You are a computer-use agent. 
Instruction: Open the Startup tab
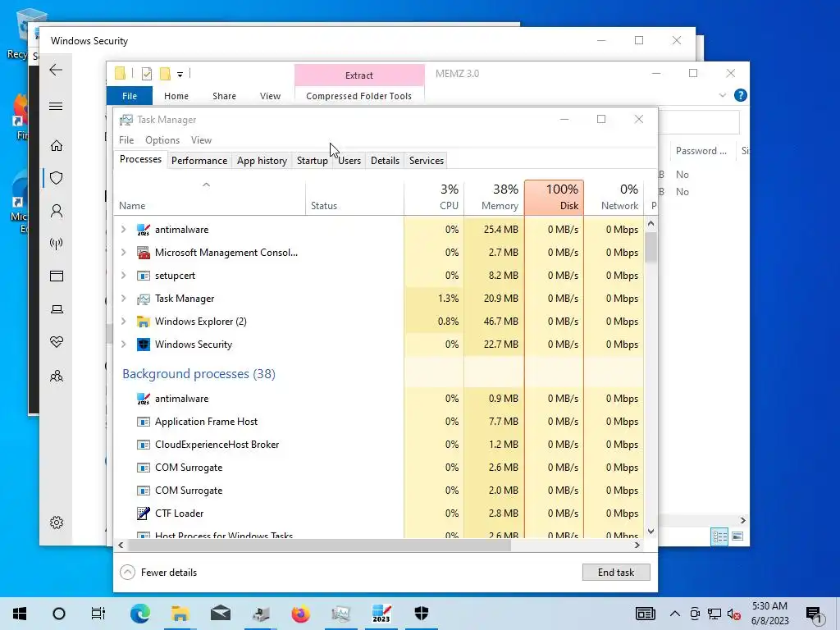(313, 161)
